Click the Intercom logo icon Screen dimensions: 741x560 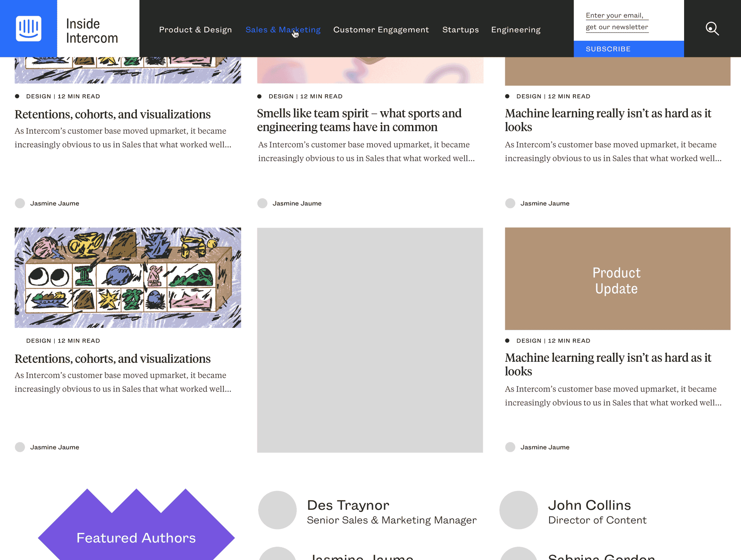tap(29, 29)
